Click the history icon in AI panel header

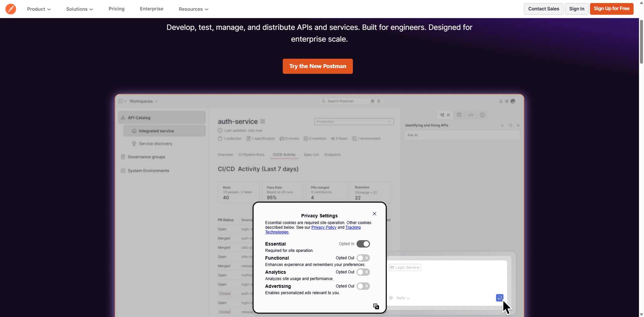pos(510,125)
